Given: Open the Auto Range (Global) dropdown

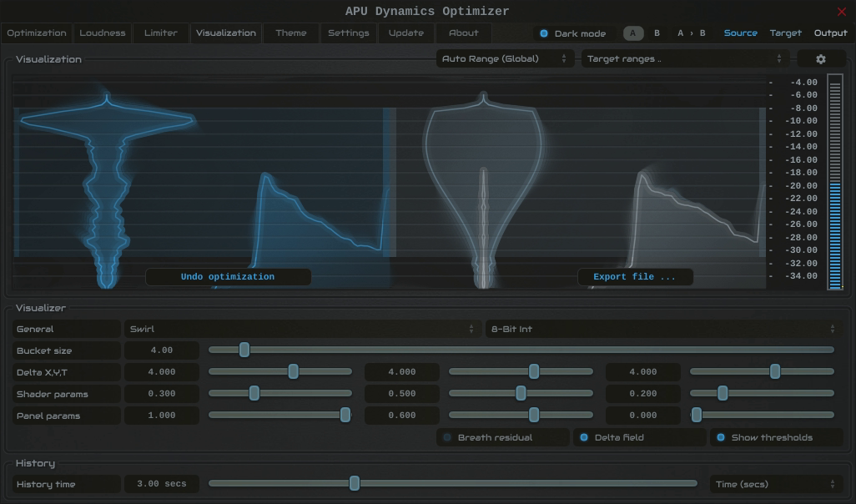Looking at the screenshot, I should [x=505, y=59].
